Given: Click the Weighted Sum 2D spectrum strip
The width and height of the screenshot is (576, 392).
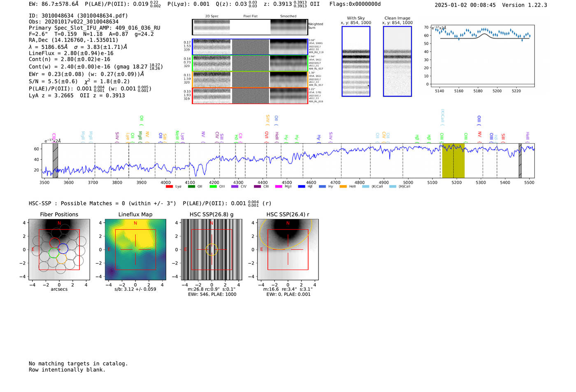Looking at the screenshot, I should click(x=250, y=27).
